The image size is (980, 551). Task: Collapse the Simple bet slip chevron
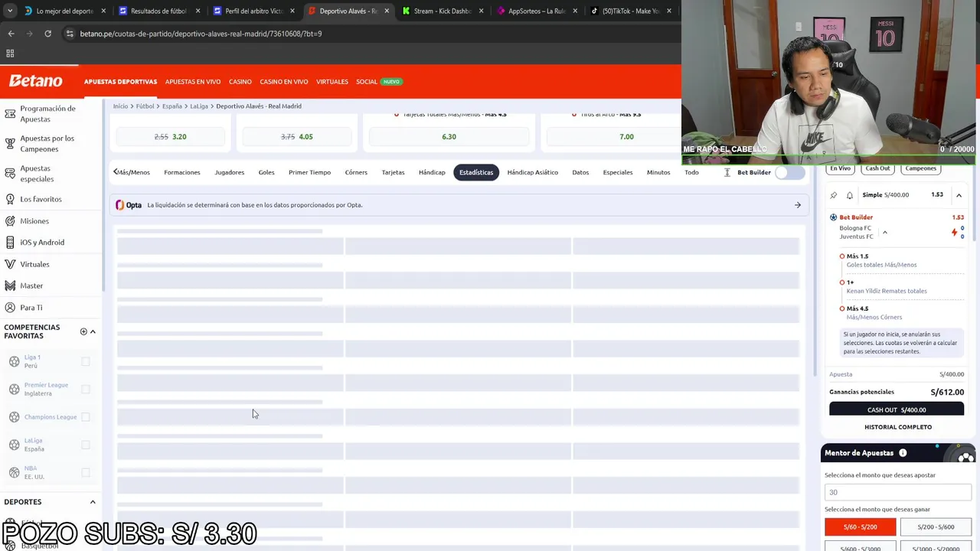[x=959, y=195]
